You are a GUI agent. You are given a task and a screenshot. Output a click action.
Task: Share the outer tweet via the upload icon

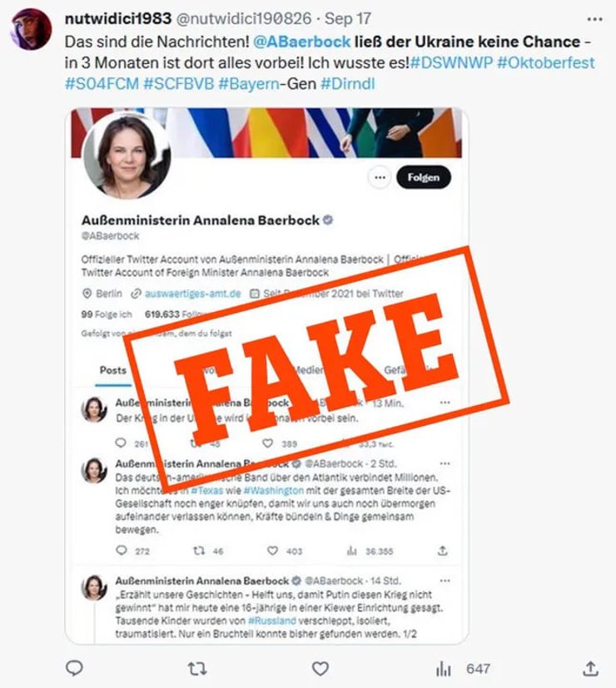[x=590, y=668]
